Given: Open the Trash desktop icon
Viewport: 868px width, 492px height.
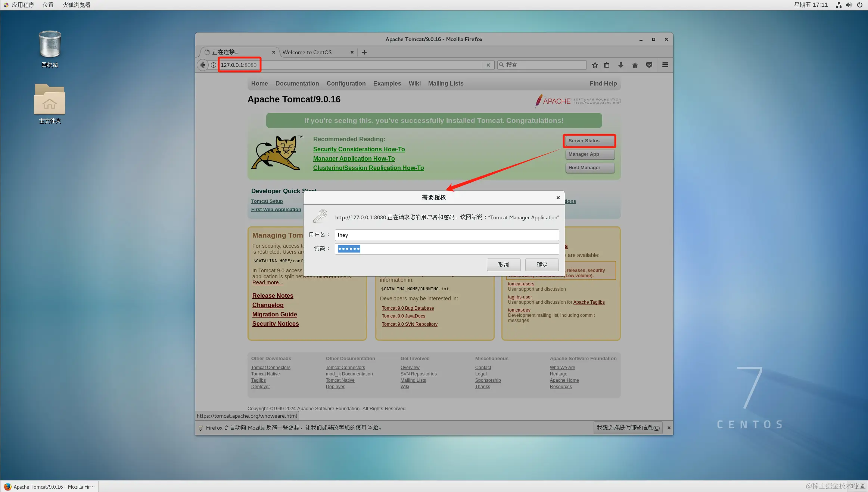Looking at the screenshot, I should [50, 49].
